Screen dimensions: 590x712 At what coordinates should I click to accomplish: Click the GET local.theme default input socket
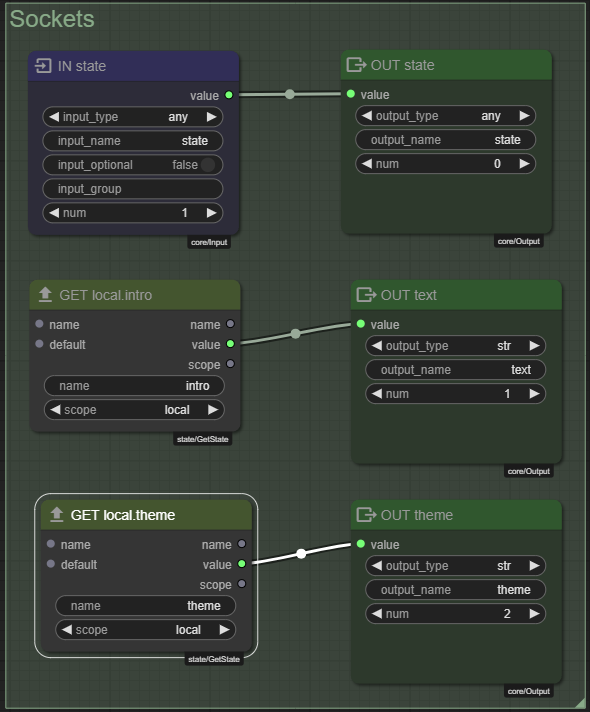point(51,564)
